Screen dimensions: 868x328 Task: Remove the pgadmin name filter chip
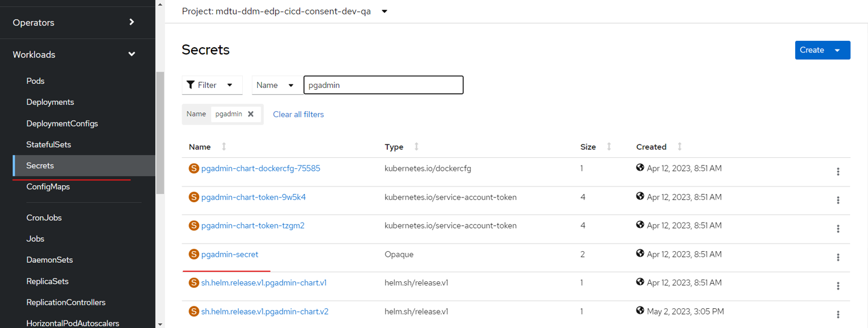pos(251,114)
